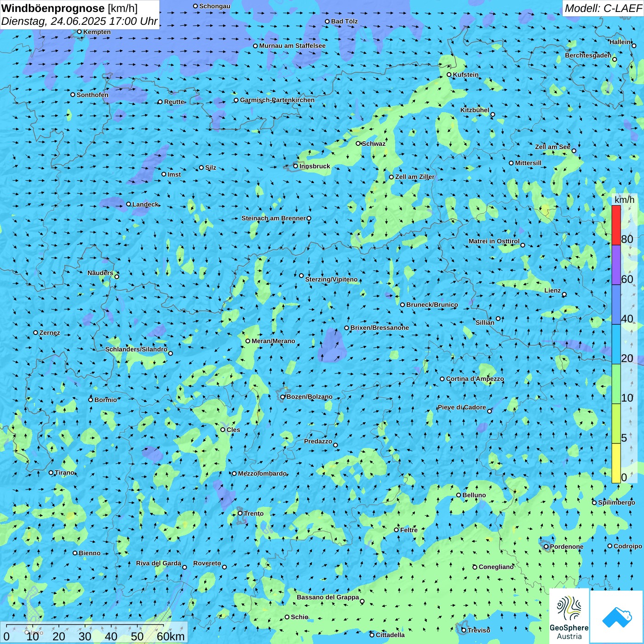Click the Berchtesgaden label
644x644 pixels.
(588, 55)
